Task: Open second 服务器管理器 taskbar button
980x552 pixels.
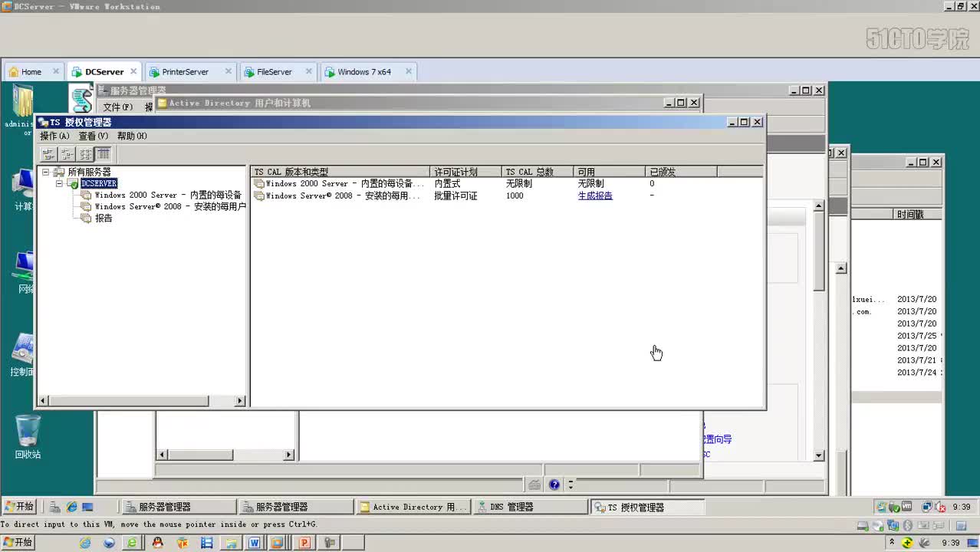Action: pyautogui.click(x=295, y=507)
